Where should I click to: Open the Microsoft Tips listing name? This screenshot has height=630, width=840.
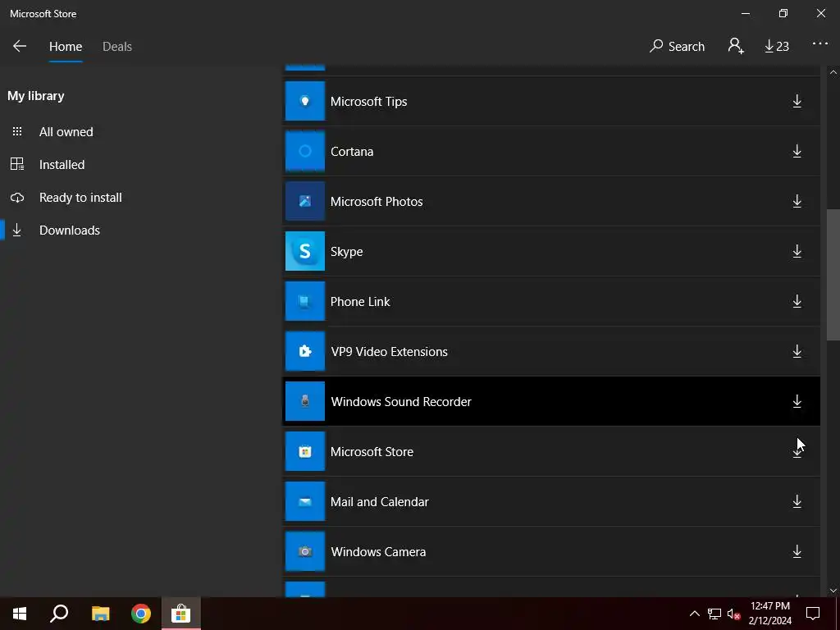point(368,101)
